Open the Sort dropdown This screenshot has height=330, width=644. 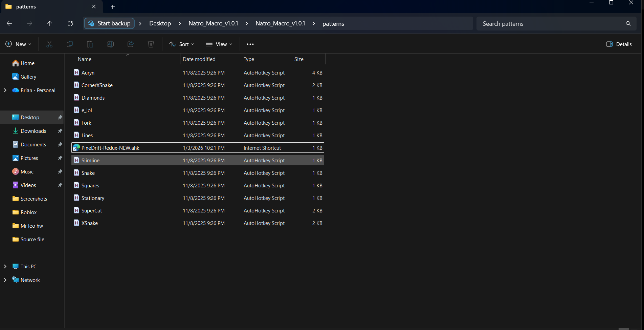coord(182,44)
